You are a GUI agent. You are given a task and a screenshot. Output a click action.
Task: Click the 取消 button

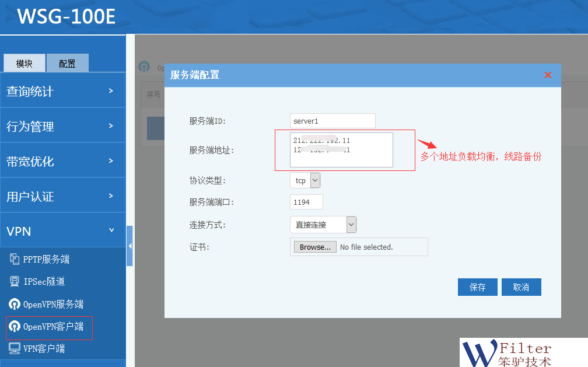pyautogui.click(x=521, y=287)
